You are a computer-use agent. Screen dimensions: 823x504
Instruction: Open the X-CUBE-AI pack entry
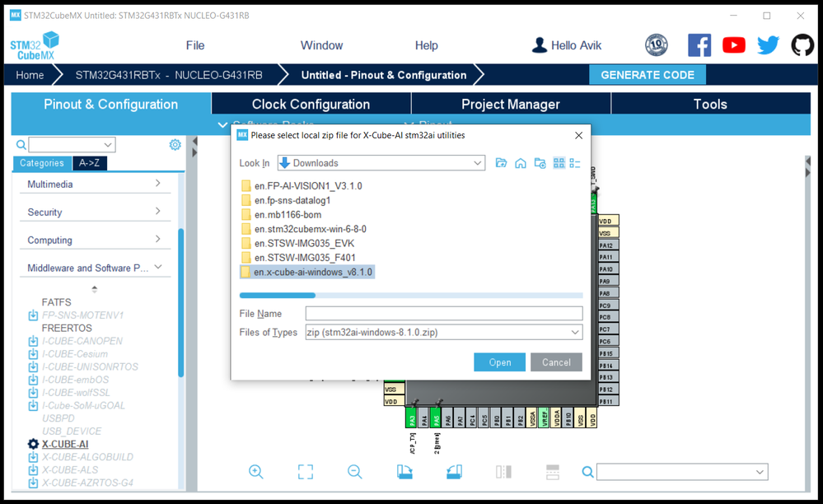(65, 444)
